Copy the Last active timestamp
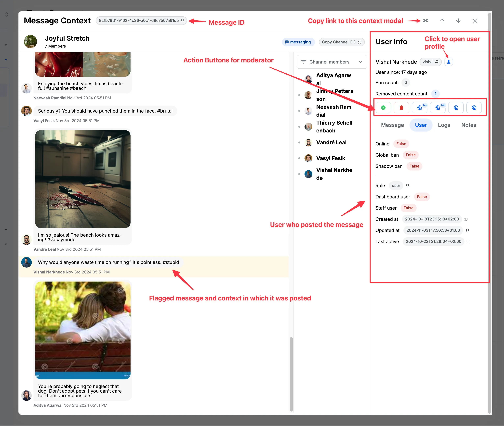The width and height of the screenshot is (504, 426). point(468,242)
